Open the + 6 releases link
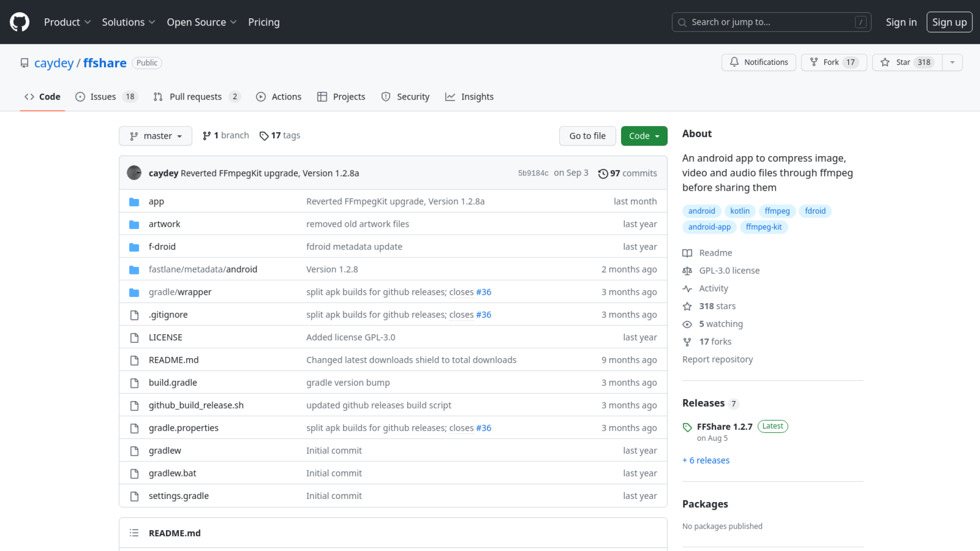The image size is (980, 551). 706,460
